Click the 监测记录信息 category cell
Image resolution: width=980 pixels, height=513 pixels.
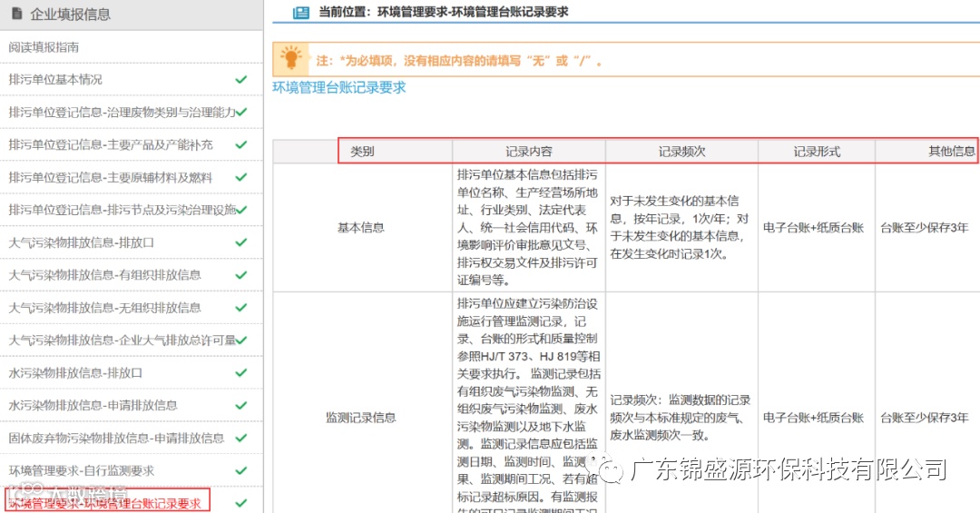[x=360, y=418]
